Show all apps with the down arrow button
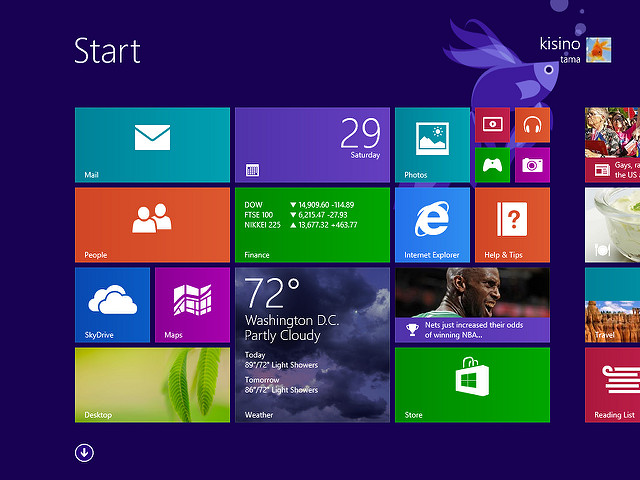Image resolution: width=640 pixels, height=480 pixels. coord(84,453)
